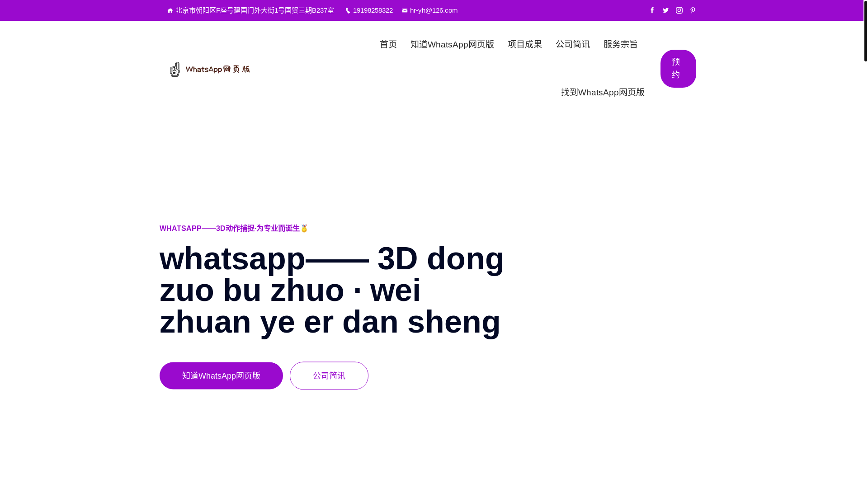
Task: Click the large 'whatsapp—— 3D dong' heading
Action: 332,290
